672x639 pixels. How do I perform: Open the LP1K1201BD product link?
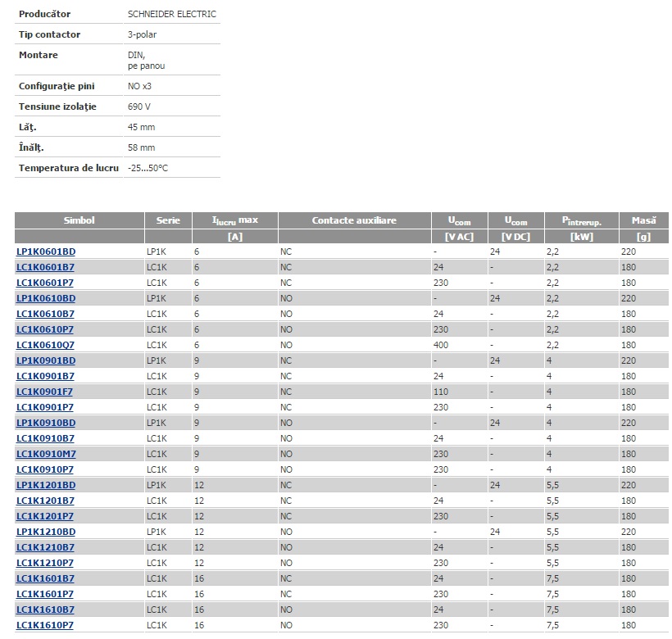pyautogui.click(x=46, y=485)
